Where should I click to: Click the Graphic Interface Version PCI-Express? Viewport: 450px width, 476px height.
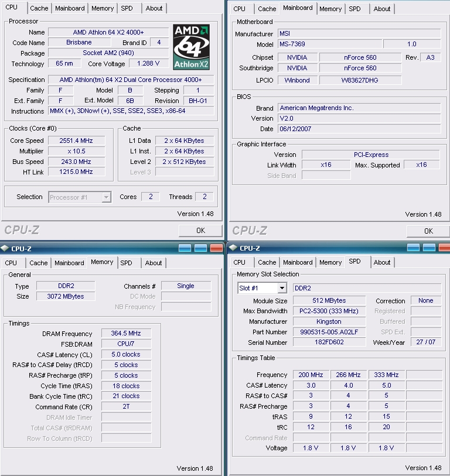pyautogui.click(x=371, y=155)
